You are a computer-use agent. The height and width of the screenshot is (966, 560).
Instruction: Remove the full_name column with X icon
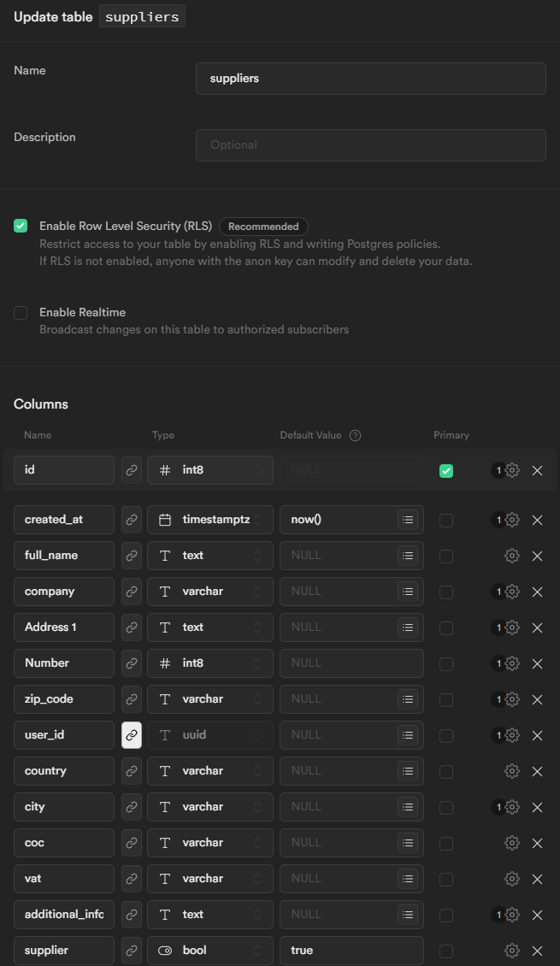click(537, 556)
